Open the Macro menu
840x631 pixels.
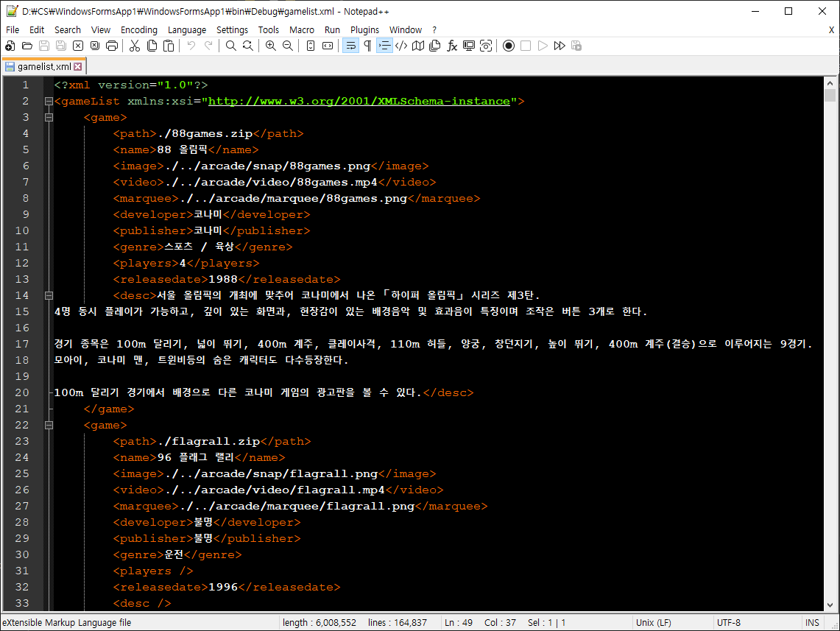pyautogui.click(x=302, y=30)
